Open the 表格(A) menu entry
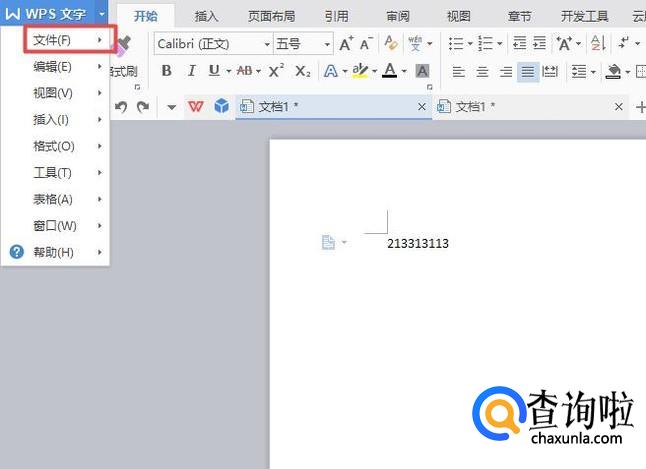The width and height of the screenshot is (646, 469). tap(56, 199)
